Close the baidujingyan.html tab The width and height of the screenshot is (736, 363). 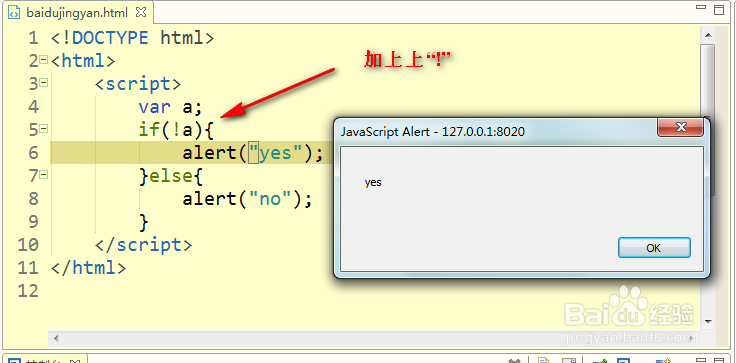point(140,13)
